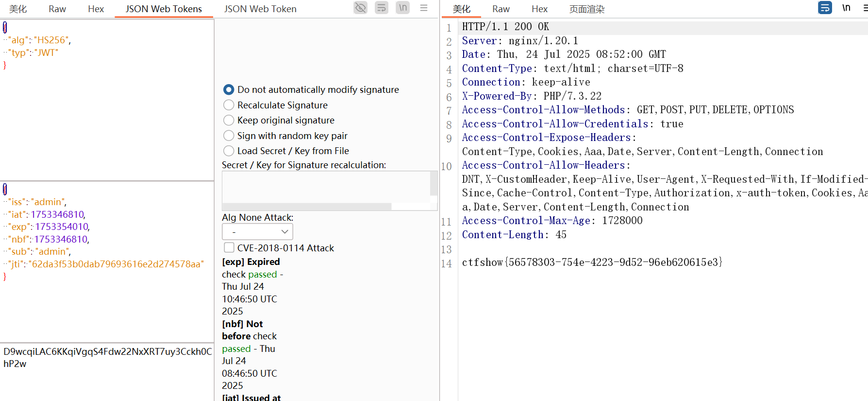Select the JSON Web Tokens tab
Viewport: 868px width, 401px height.
[164, 9]
